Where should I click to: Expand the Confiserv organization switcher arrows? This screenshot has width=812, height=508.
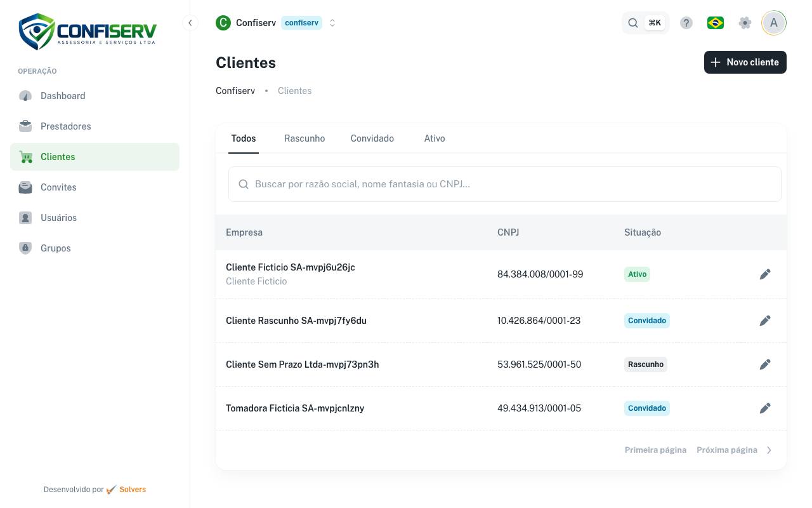point(332,23)
